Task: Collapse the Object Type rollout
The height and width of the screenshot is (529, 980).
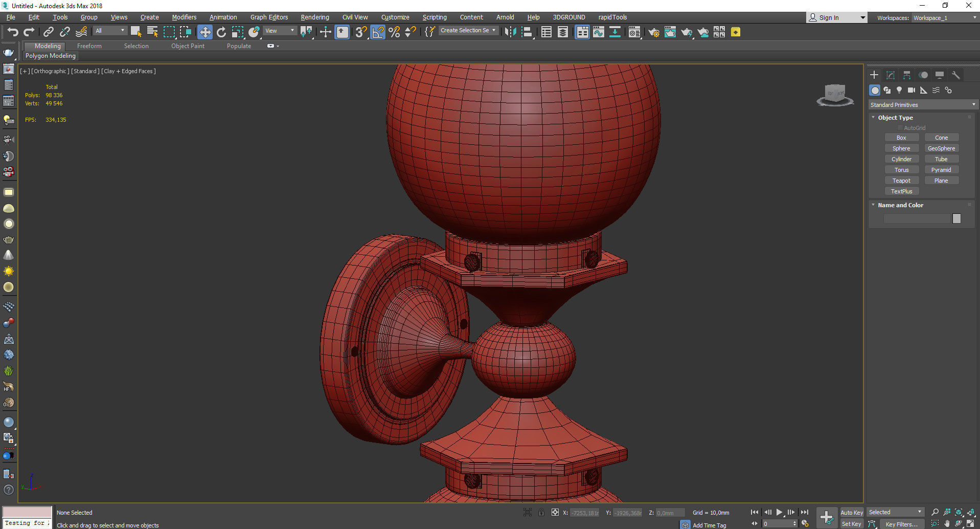Action: tap(873, 118)
